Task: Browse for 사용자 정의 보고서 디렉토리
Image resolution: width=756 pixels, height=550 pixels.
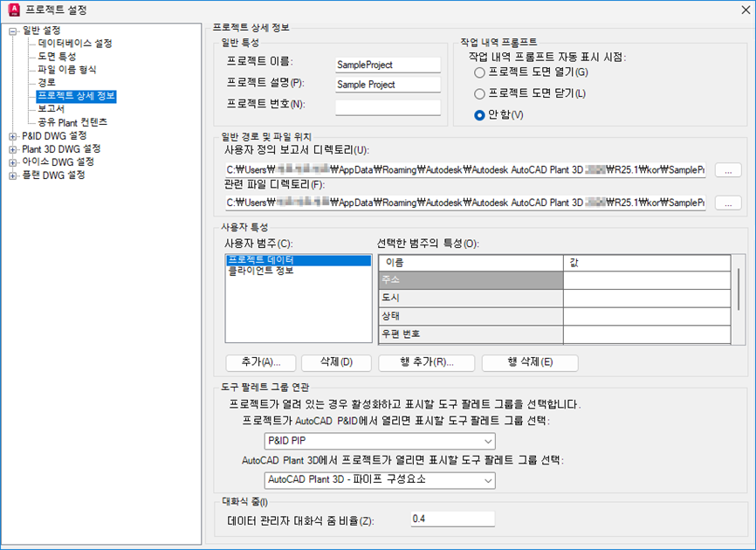Action: pyautogui.click(x=728, y=170)
